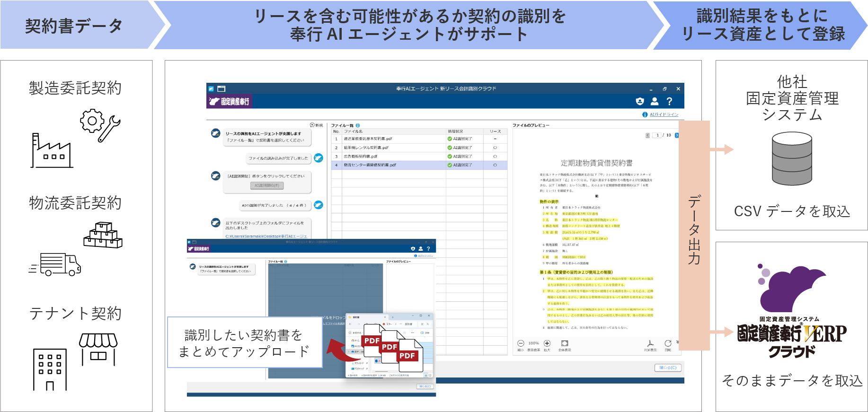Image resolution: width=868 pixels, height=412 pixels.
Task: Open the help question mark in main header
Action: click(x=669, y=101)
